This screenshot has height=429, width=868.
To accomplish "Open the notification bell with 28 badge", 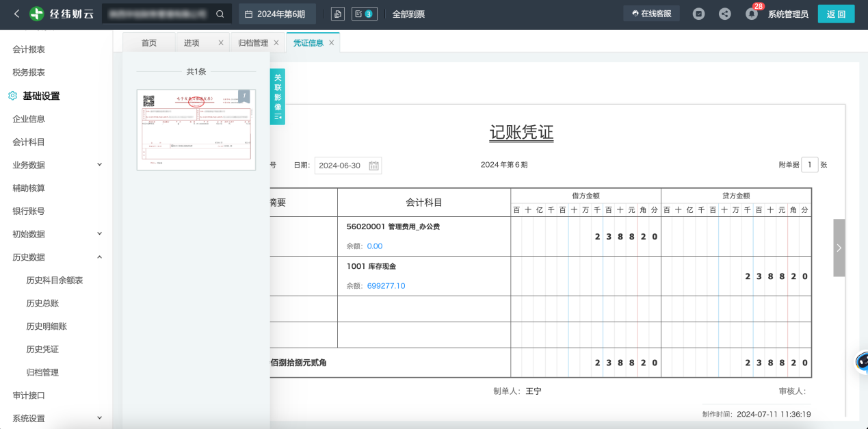I will point(751,14).
